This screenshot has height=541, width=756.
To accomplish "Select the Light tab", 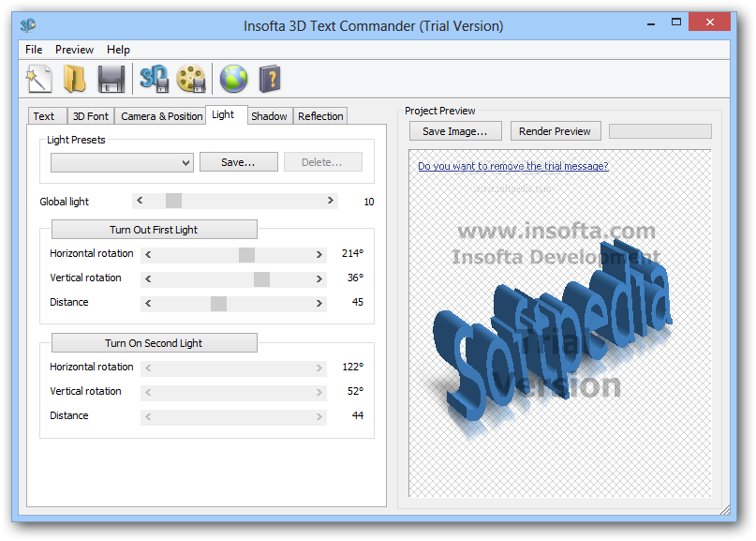I will (227, 115).
